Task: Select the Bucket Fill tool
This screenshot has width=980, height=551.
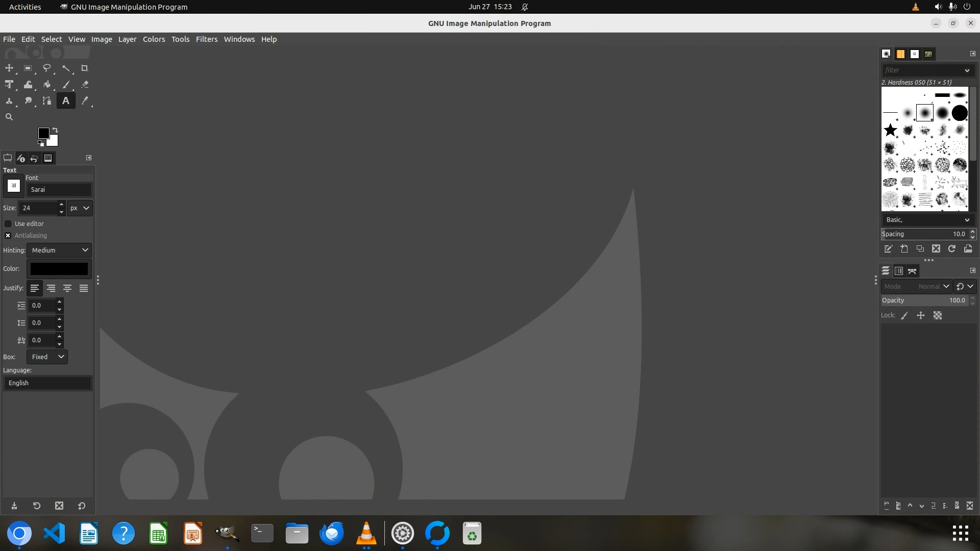Action: point(47,85)
